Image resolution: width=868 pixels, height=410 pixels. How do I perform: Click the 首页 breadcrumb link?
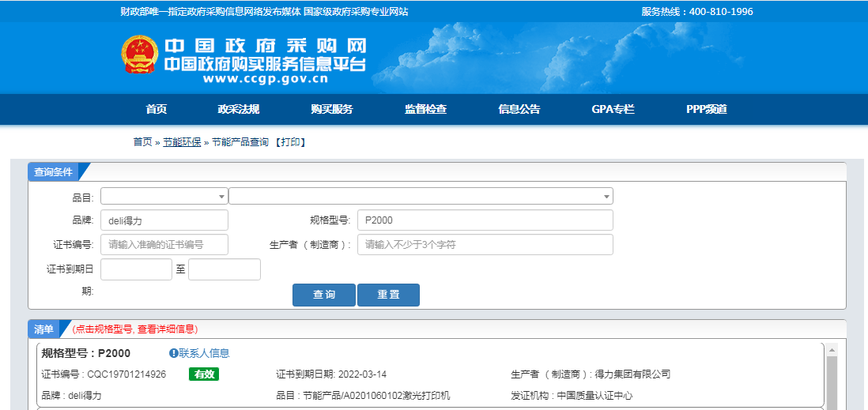tap(142, 142)
